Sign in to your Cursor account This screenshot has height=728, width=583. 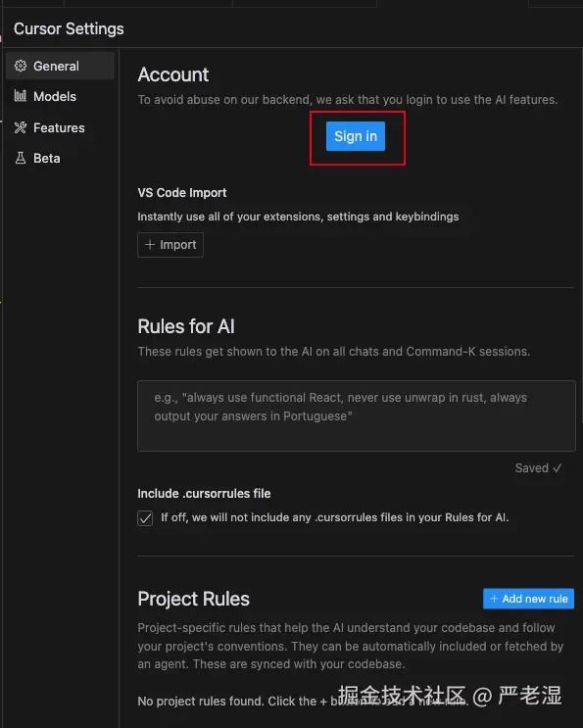coord(356,136)
